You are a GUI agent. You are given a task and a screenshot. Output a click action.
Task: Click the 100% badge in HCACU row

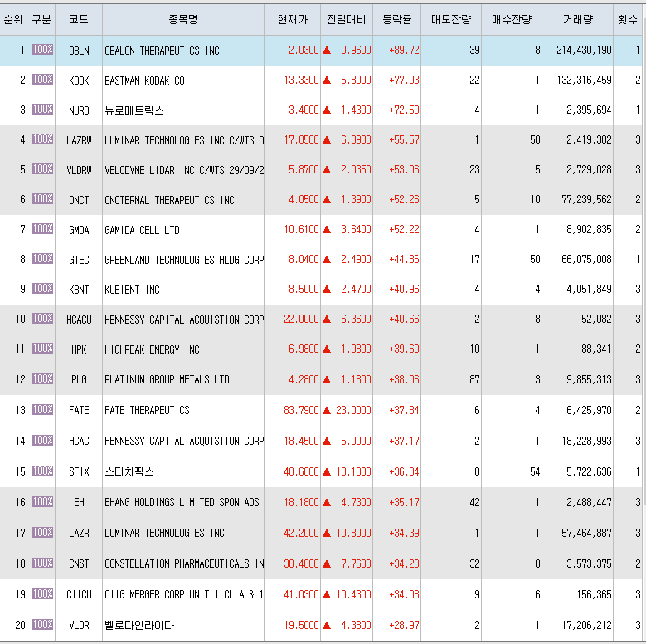click(x=42, y=319)
